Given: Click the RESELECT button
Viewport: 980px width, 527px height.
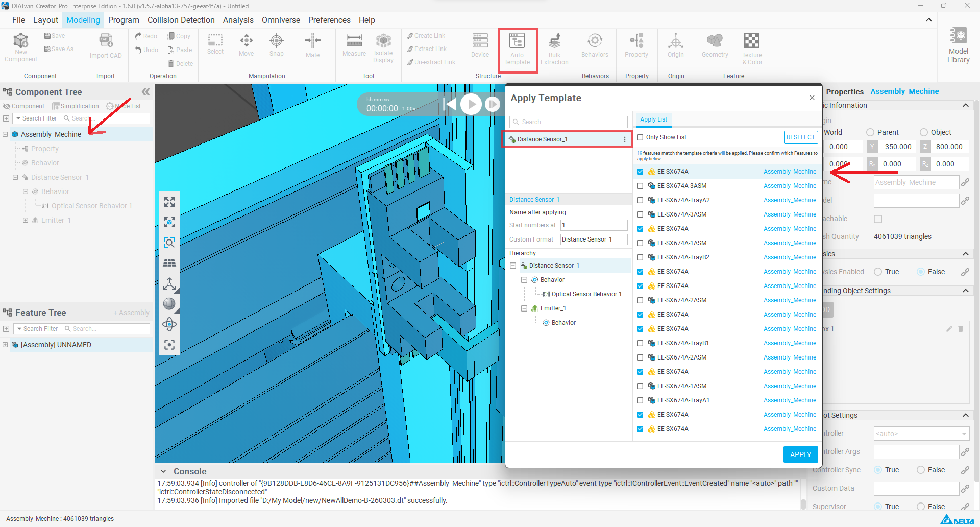Looking at the screenshot, I should (x=801, y=137).
